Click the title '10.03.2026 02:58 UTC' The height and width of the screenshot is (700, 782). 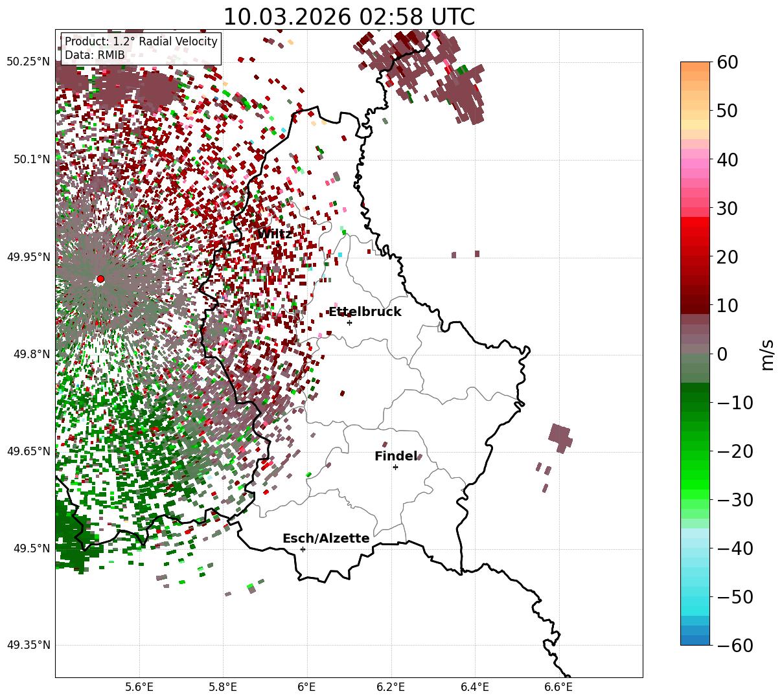pos(349,17)
